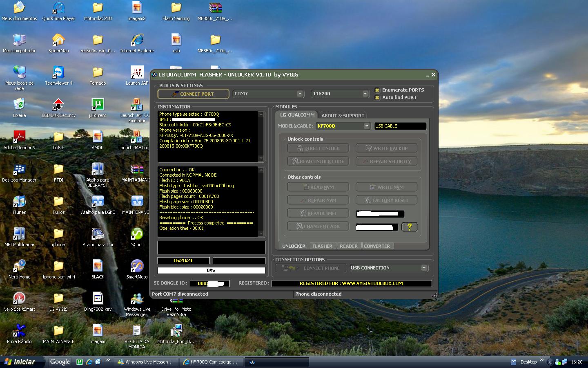Launch Internet Explorer desktop icon
Image resolution: width=588 pixels, height=368 pixels.
pyautogui.click(x=137, y=43)
